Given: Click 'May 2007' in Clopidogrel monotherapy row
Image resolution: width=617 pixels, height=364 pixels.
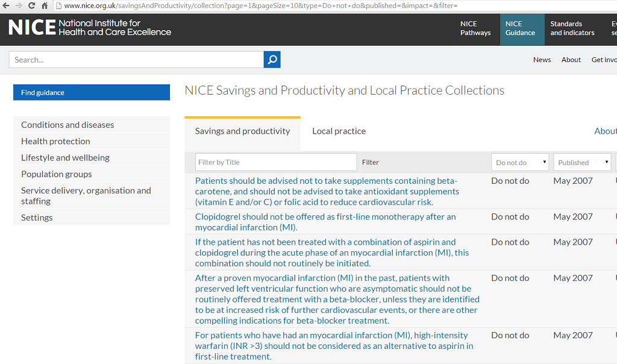Looking at the screenshot, I should (573, 216).
